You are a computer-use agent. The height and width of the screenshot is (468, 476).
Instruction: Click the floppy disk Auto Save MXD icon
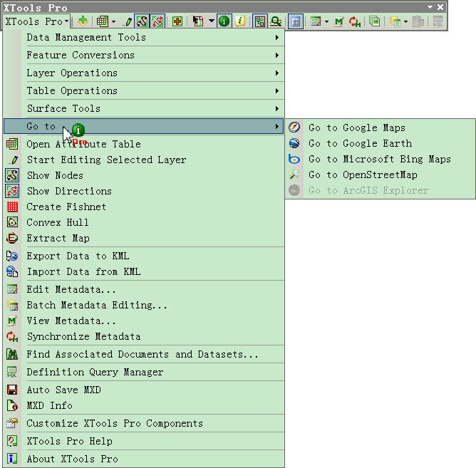click(12, 390)
